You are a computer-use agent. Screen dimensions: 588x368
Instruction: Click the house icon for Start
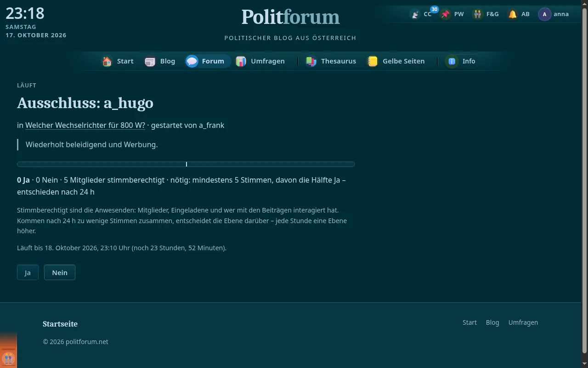point(107,61)
